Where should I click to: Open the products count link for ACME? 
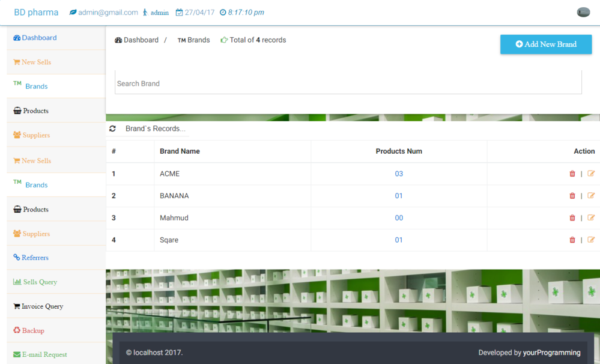click(399, 174)
